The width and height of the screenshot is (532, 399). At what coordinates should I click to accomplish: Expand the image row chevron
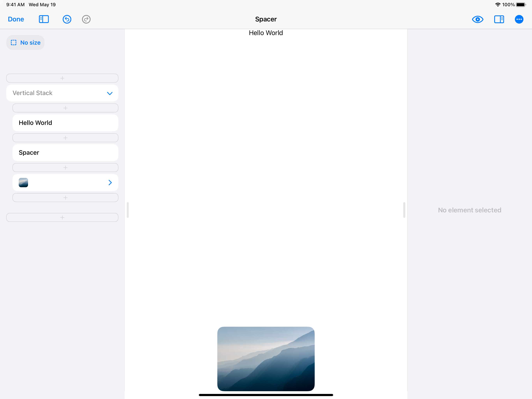tap(110, 183)
